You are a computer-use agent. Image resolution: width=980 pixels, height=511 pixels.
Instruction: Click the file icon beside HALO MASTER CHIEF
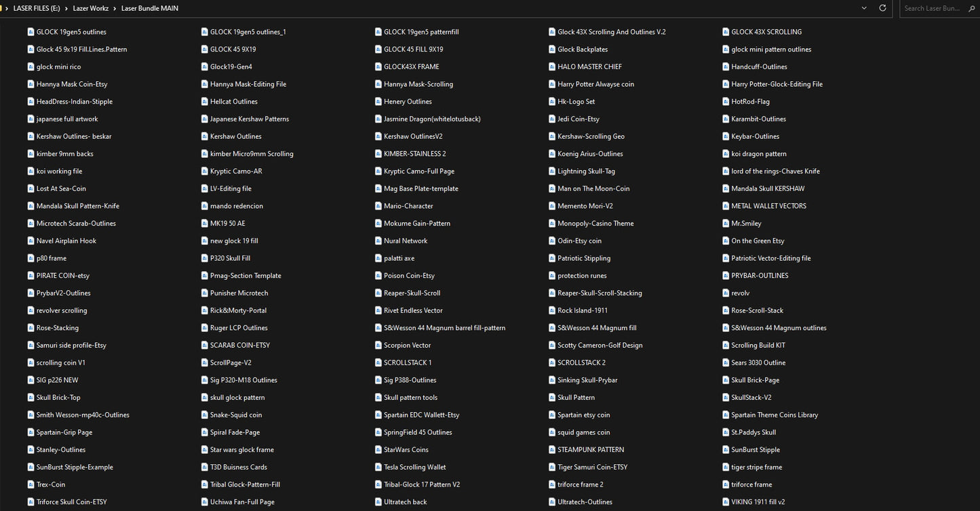(x=552, y=66)
